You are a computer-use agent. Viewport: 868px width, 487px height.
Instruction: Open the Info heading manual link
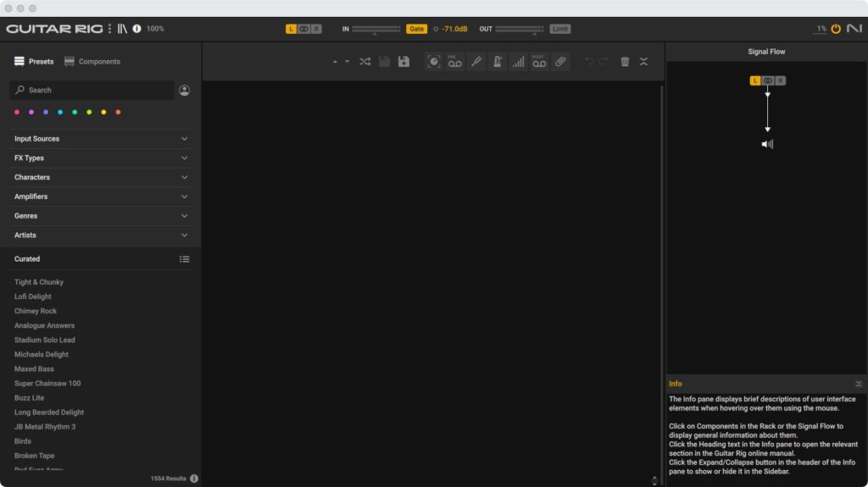click(x=676, y=384)
